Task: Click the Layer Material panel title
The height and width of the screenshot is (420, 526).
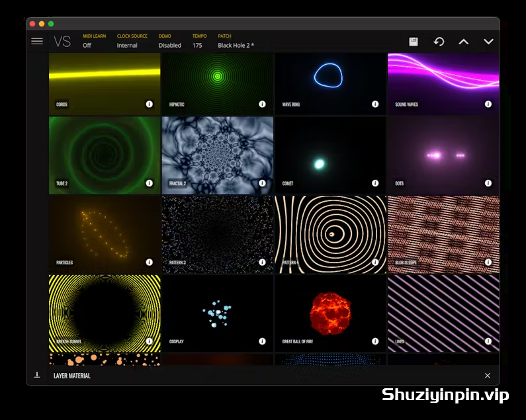Action: tap(72, 376)
